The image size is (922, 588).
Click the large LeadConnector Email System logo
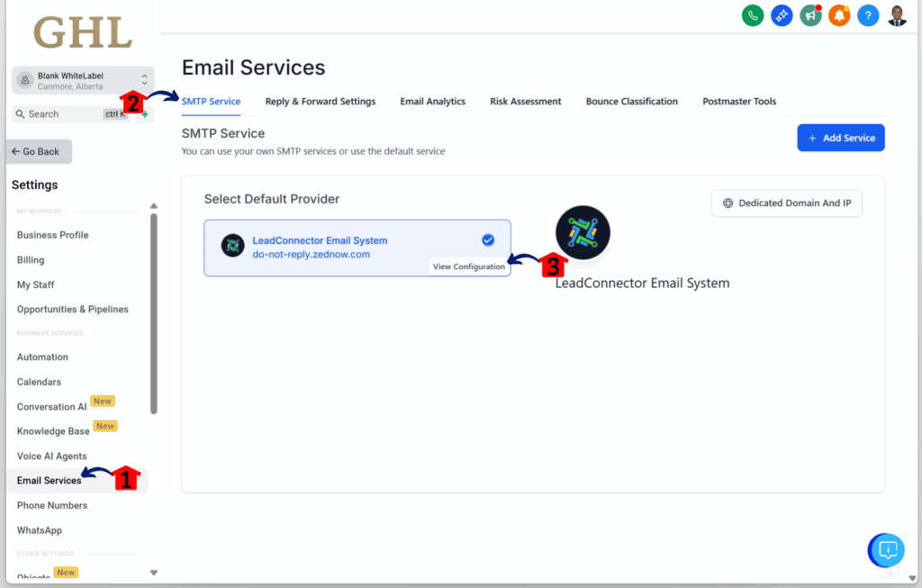pyautogui.click(x=583, y=233)
